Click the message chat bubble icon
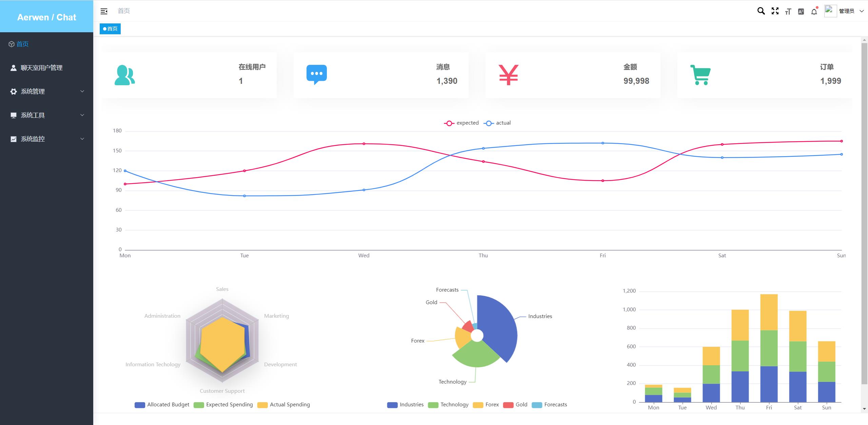Image resolution: width=868 pixels, height=425 pixels. 317,75
